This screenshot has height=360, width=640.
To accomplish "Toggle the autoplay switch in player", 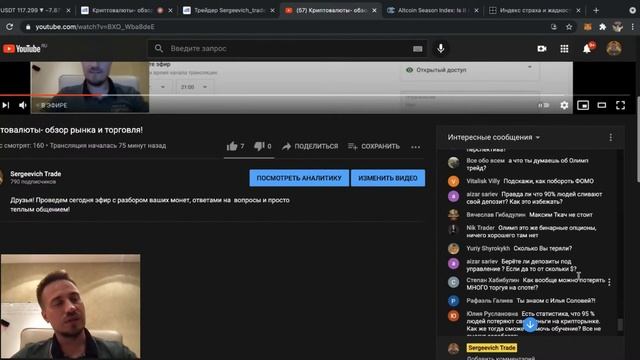I will click(543, 105).
